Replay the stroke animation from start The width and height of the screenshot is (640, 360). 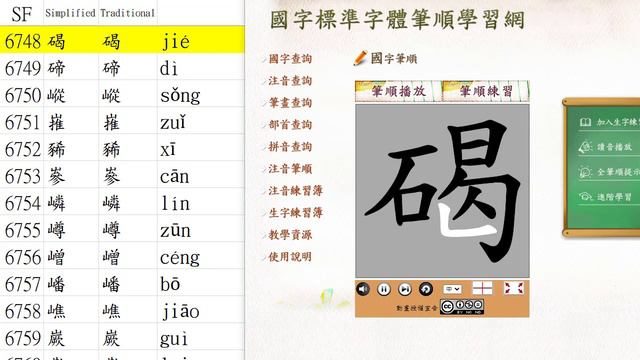tap(426, 289)
